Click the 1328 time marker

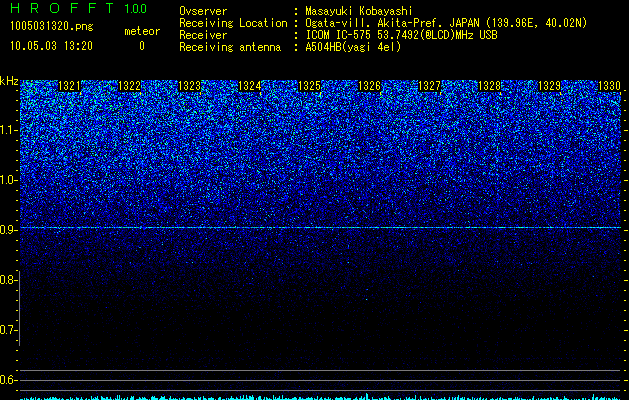point(489,86)
